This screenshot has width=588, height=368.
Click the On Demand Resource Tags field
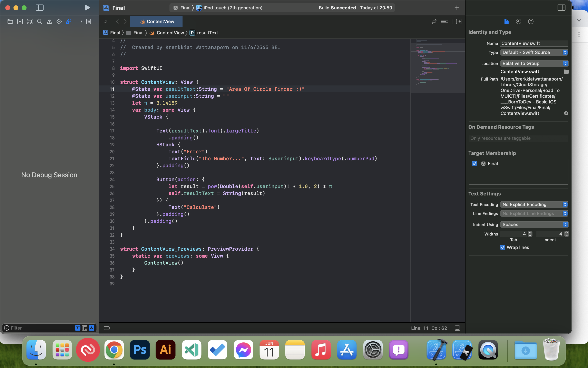[518, 138]
